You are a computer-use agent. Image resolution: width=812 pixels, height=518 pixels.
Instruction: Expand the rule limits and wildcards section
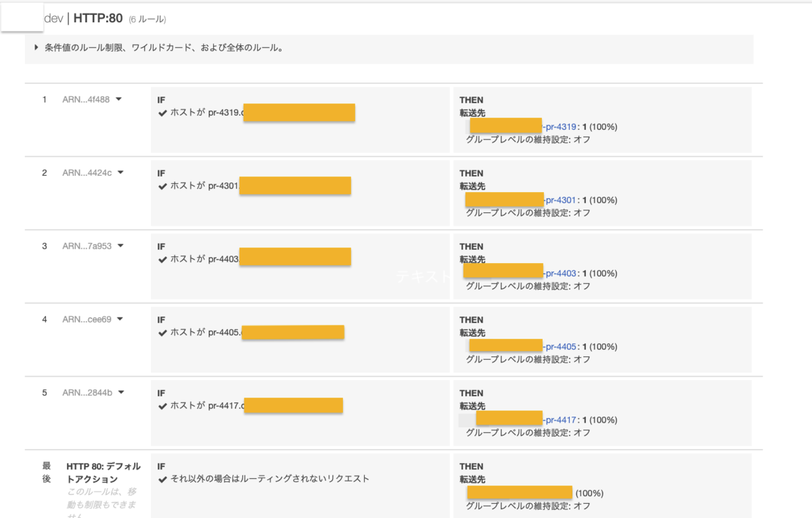point(35,48)
